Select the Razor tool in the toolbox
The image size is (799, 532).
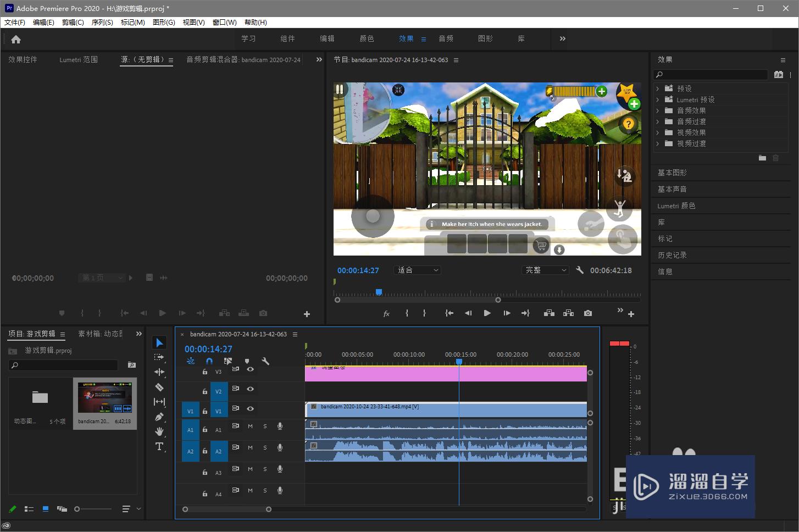[x=159, y=387]
